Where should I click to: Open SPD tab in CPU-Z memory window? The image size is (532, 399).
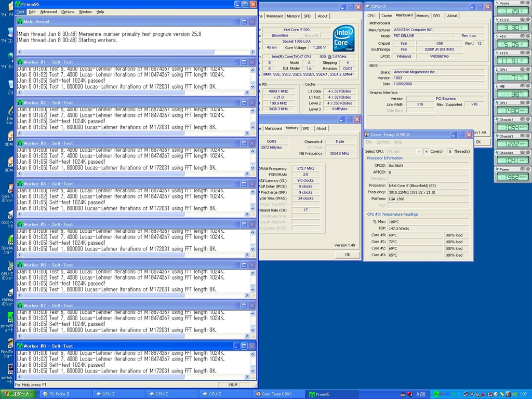305,128
